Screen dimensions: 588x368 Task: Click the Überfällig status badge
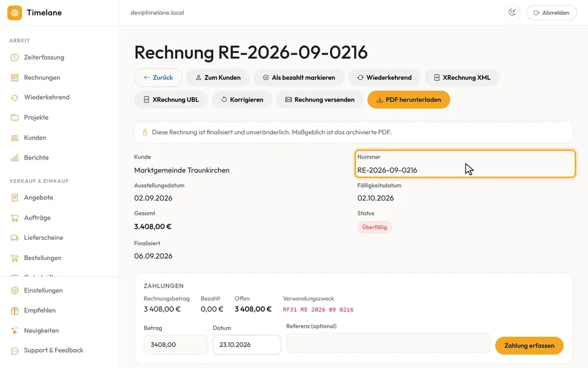[374, 227]
